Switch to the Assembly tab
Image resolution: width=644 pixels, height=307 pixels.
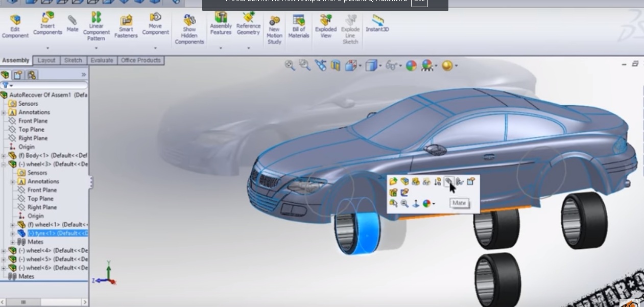(x=16, y=60)
